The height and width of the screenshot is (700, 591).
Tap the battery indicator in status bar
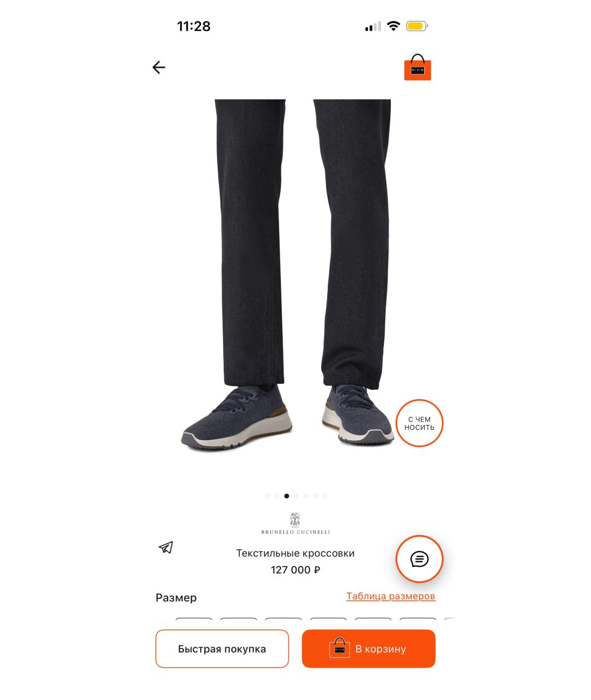[x=417, y=26]
